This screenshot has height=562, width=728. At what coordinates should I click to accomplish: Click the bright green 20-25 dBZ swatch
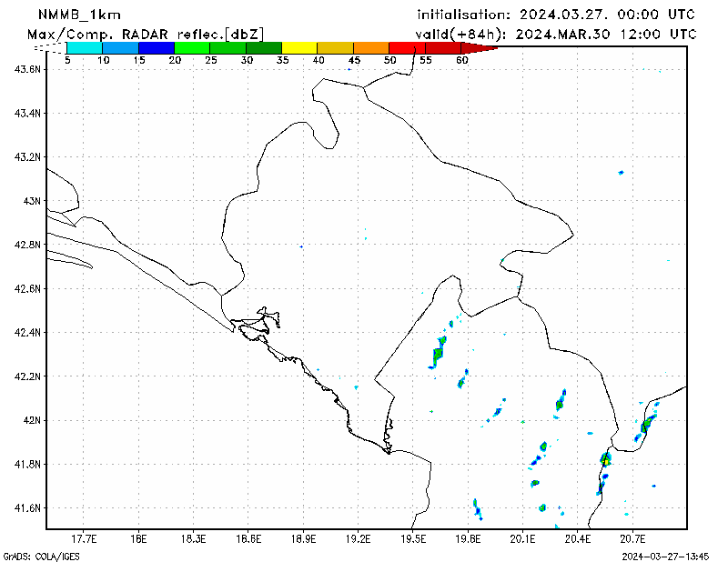(192, 48)
